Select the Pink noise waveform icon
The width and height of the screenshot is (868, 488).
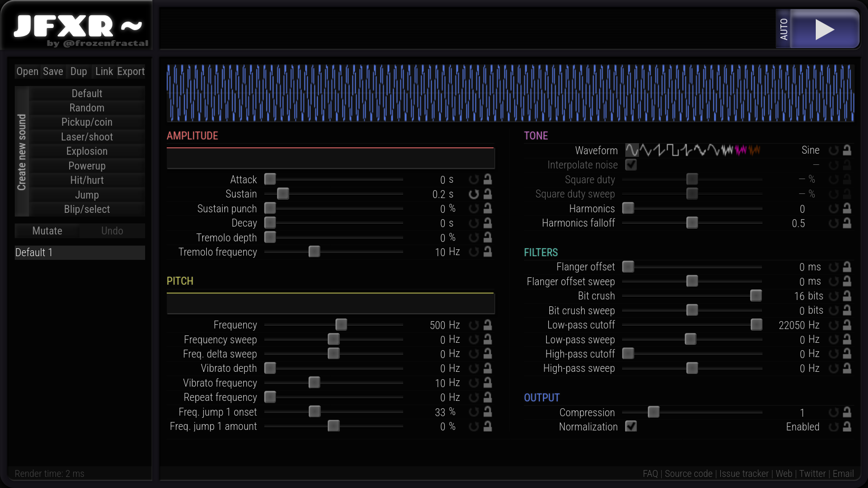click(x=741, y=151)
